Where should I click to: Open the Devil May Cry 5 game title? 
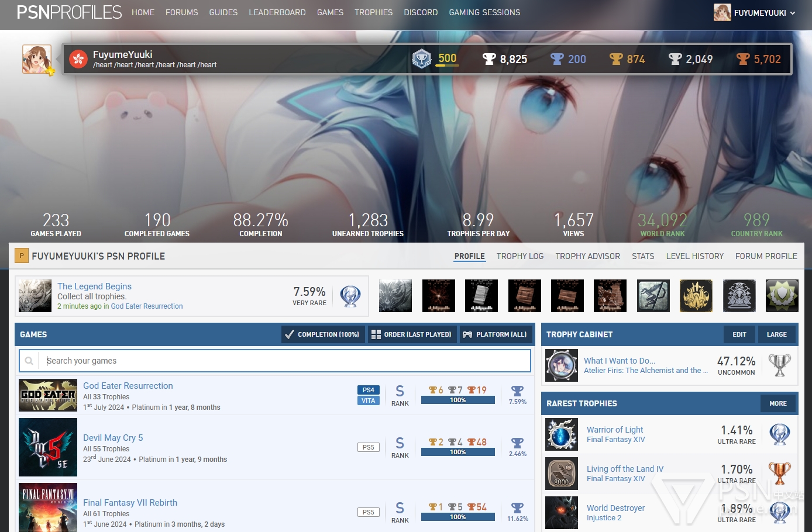click(x=113, y=438)
